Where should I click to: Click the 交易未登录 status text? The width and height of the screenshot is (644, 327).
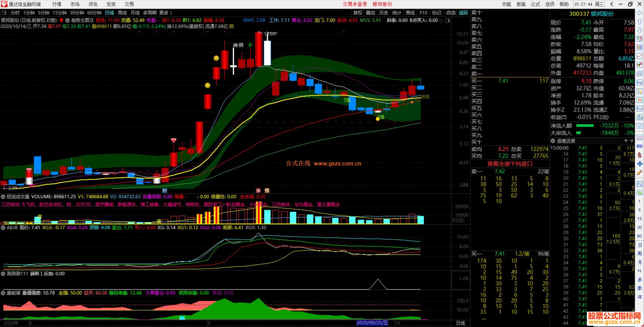coord(355,4)
